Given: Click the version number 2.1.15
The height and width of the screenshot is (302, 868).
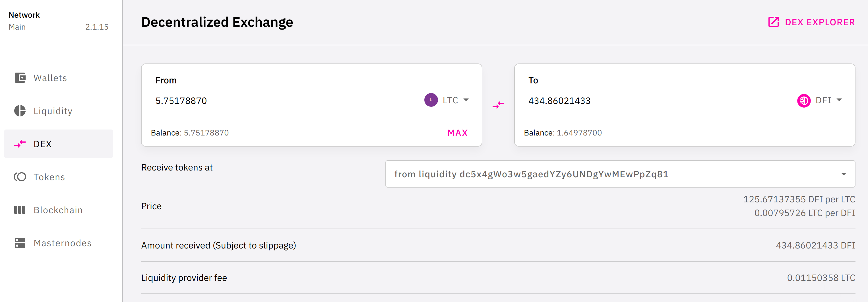Looking at the screenshot, I should click(x=97, y=27).
